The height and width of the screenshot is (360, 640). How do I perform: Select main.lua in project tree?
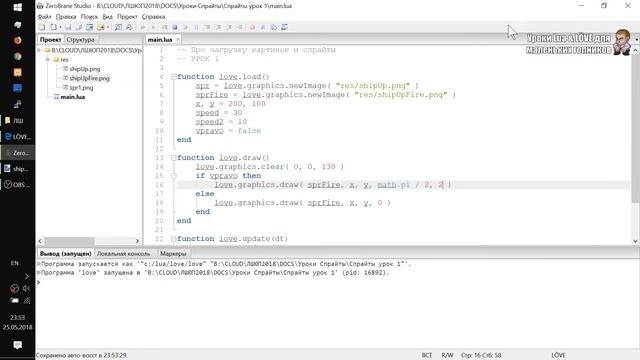(x=73, y=97)
